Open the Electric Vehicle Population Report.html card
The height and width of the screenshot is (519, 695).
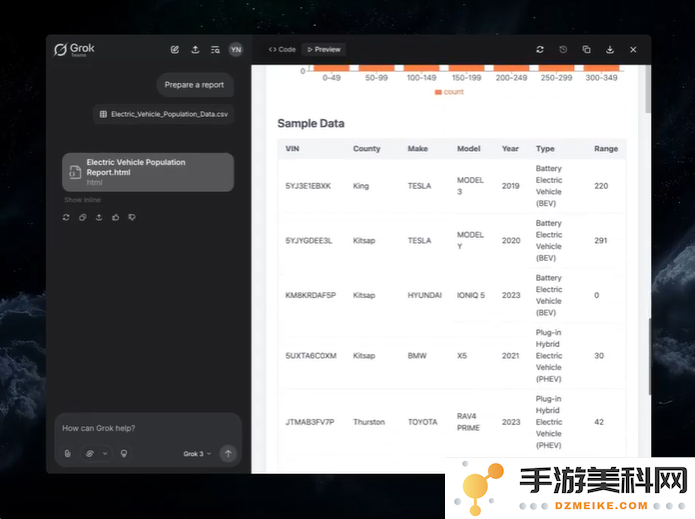148,172
